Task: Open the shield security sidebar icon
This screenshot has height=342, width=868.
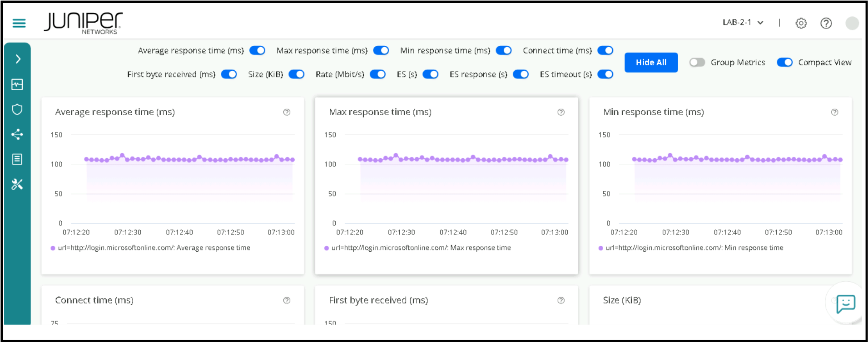Action: (x=17, y=109)
